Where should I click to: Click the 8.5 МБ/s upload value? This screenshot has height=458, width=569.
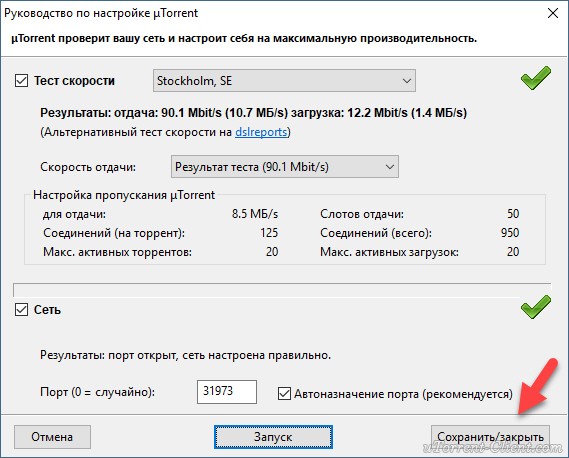click(255, 214)
